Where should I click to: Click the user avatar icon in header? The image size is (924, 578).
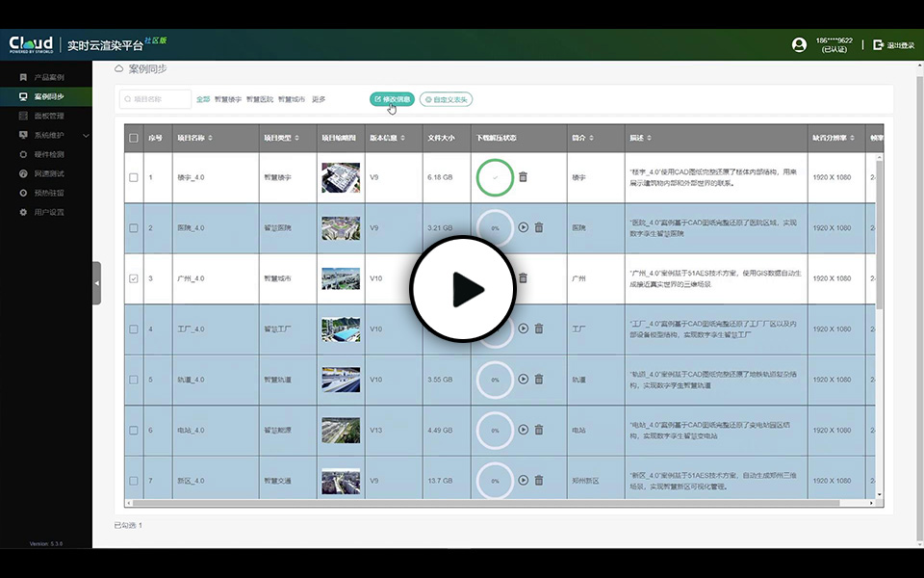799,45
